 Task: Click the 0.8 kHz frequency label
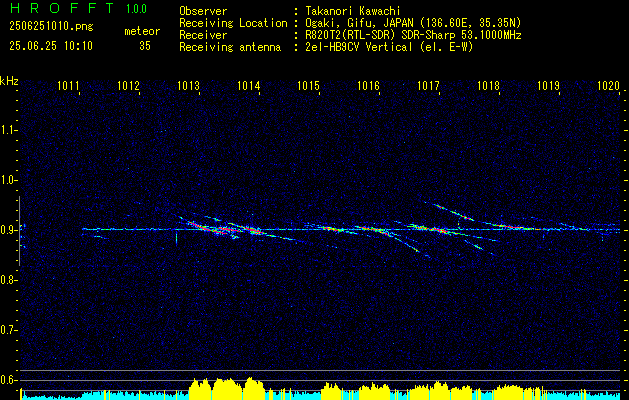pos(6,280)
